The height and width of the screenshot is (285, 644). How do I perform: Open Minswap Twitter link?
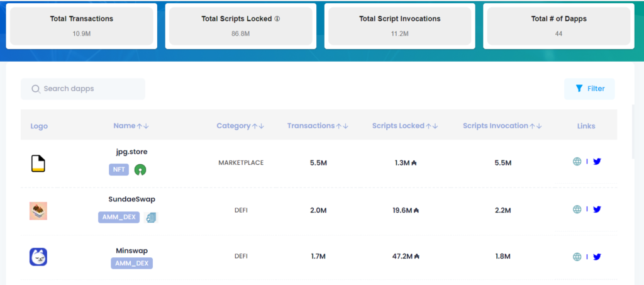[597, 257]
